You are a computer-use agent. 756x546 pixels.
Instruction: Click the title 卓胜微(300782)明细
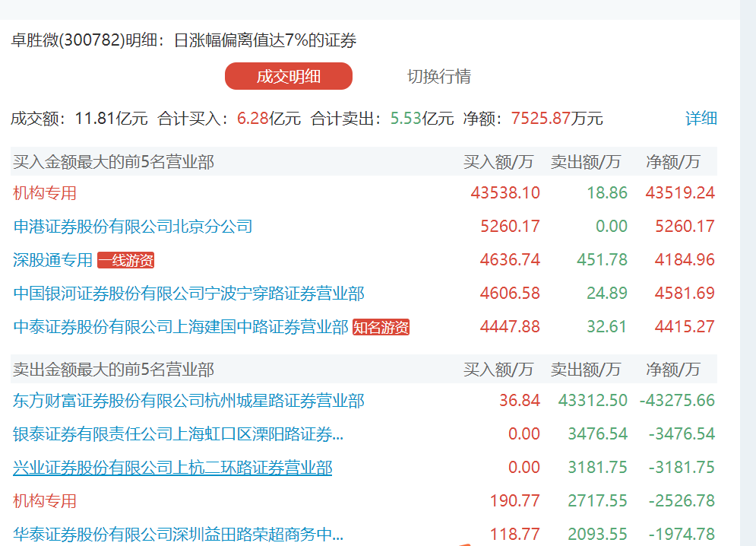pos(84,40)
